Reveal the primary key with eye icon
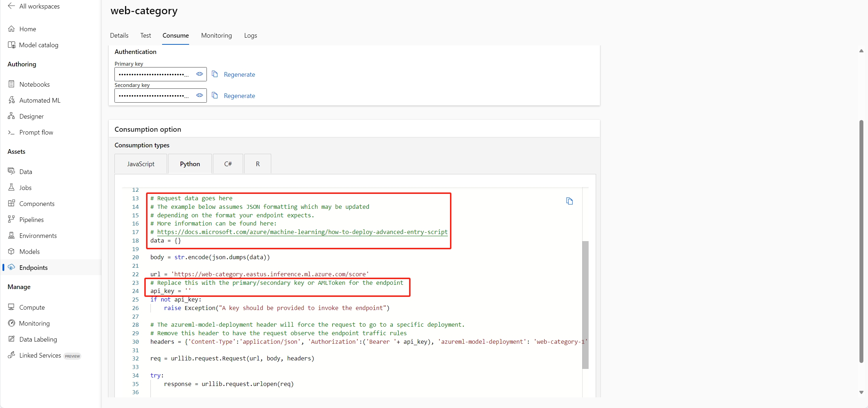This screenshot has width=868, height=408. [x=199, y=74]
